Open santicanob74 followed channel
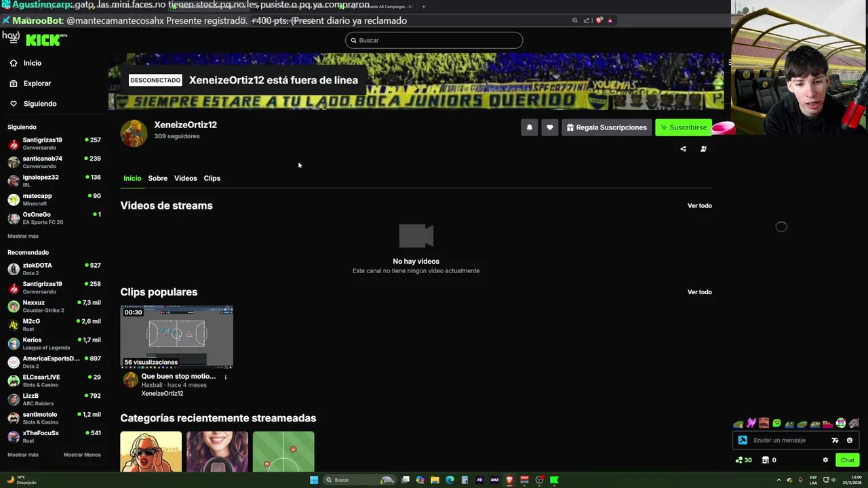This screenshot has height=488, width=868. (x=54, y=163)
